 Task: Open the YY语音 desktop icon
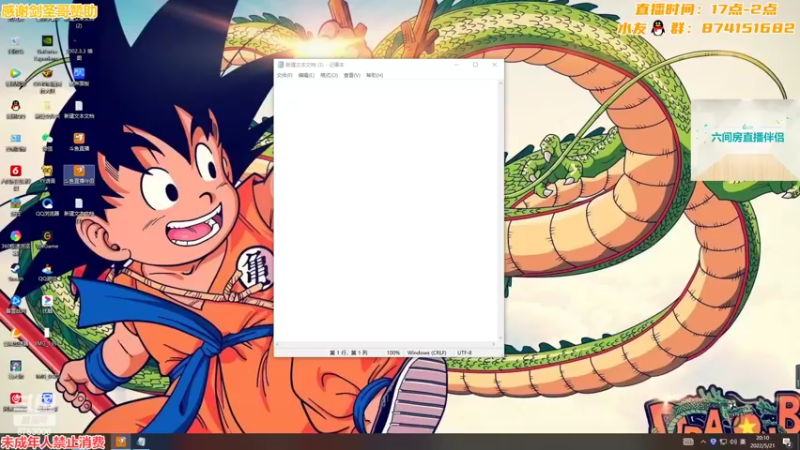47,174
